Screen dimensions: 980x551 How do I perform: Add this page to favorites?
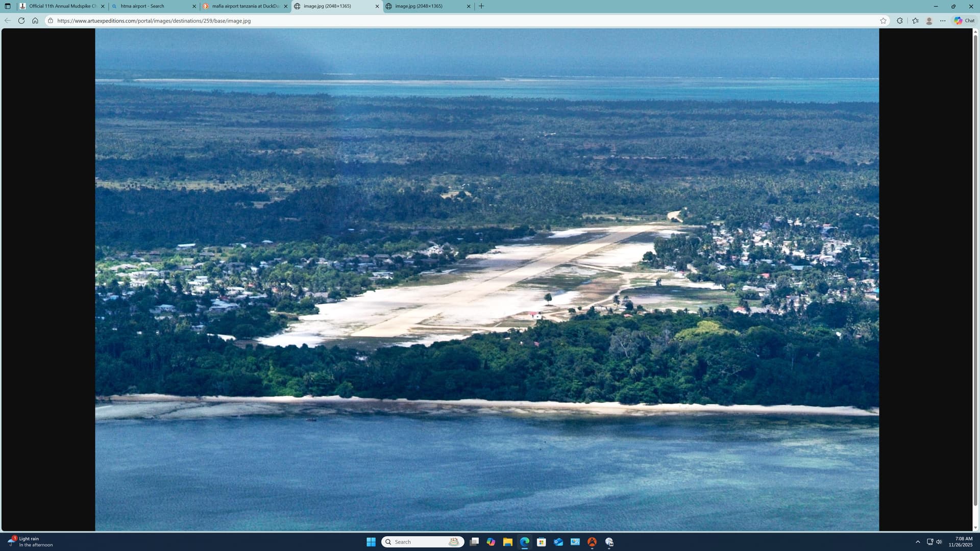click(883, 20)
